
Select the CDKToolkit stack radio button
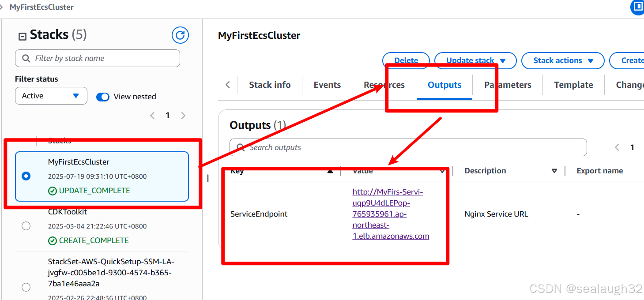[x=26, y=226]
